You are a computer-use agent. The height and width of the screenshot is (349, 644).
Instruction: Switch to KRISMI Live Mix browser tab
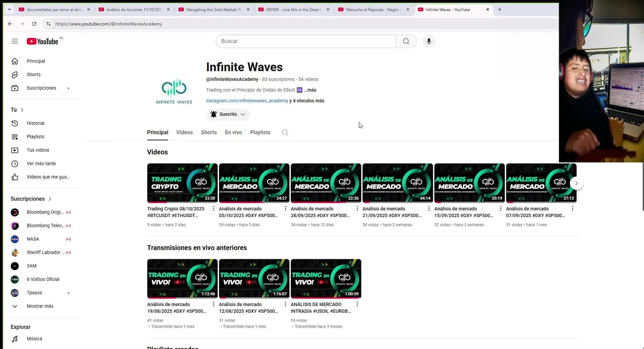tap(294, 9)
